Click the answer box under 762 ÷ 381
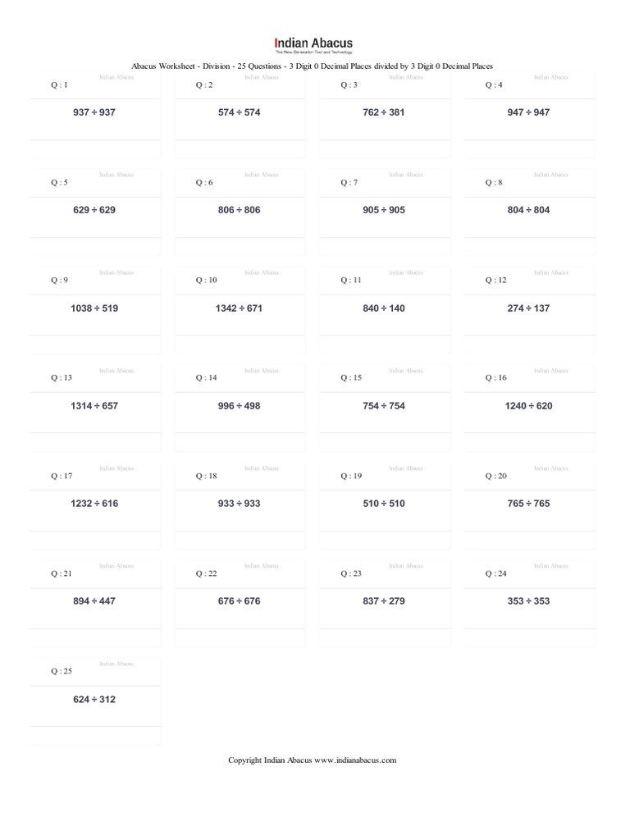 (x=385, y=149)
